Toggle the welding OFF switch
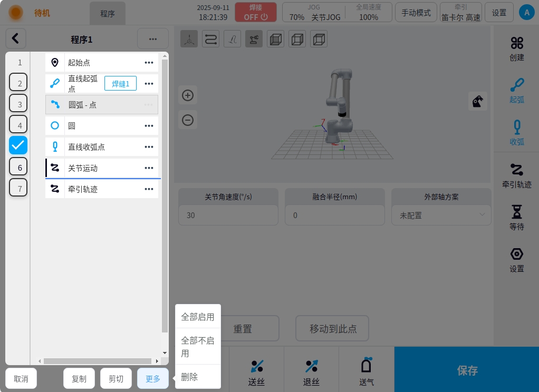Screen dimensions: 539x392 pyautogui.click(x=255, y=12)
